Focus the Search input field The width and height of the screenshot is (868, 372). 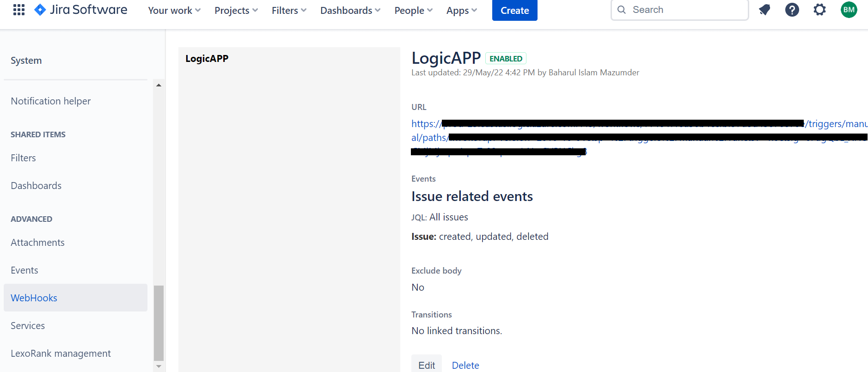click(x=680, y=10)
